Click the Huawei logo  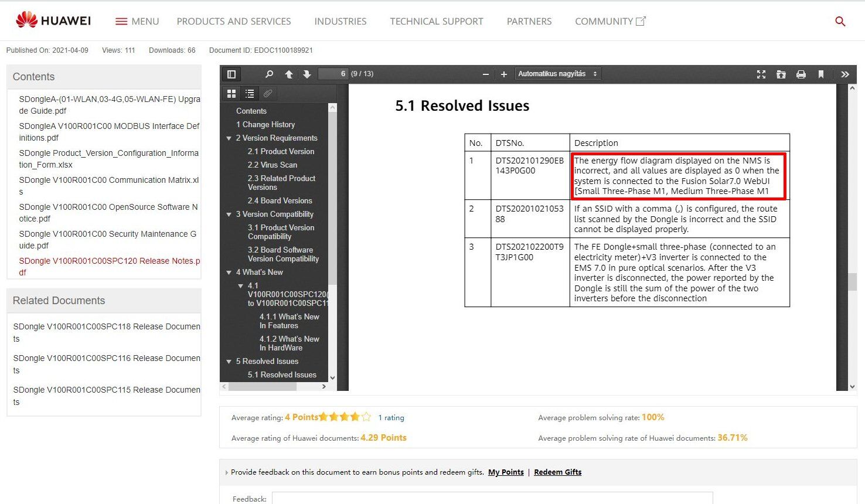[x=53, y=21]
